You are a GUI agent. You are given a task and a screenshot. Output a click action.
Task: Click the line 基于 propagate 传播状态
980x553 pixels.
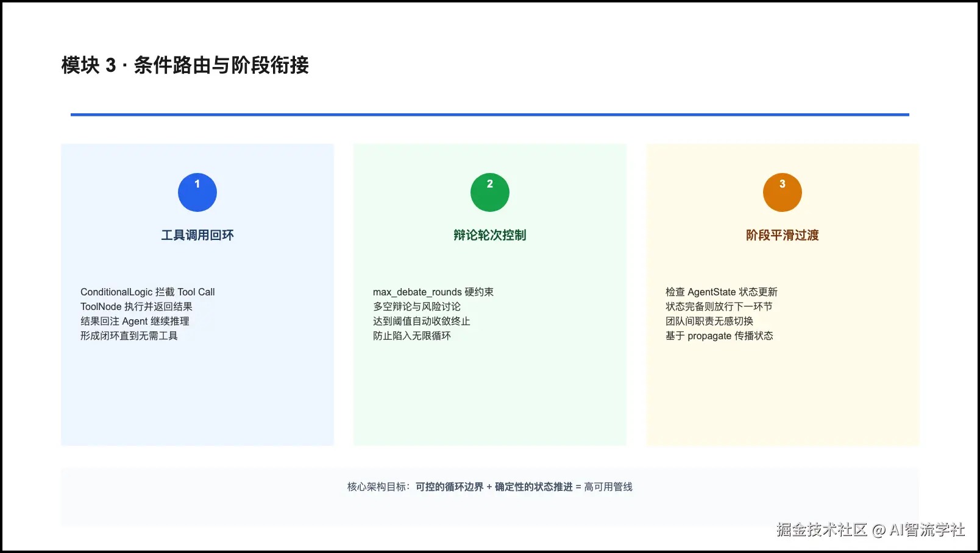[x=719, y=336]
